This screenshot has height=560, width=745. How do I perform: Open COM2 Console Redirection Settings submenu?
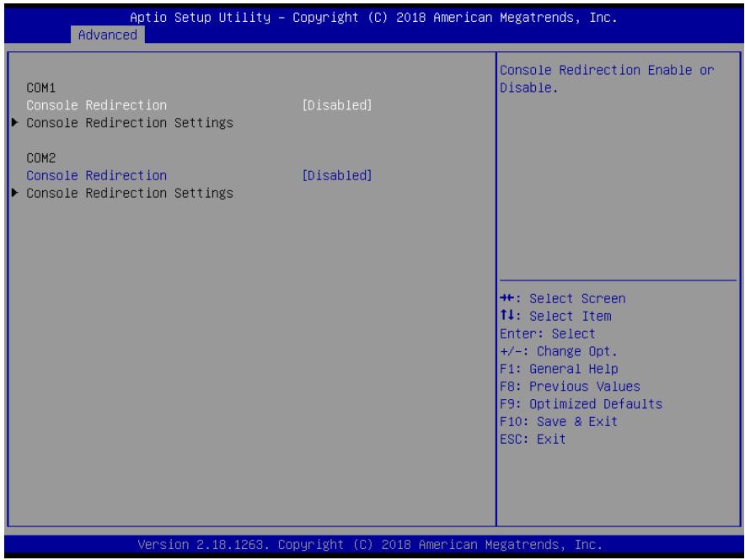(x=130, y=193)
